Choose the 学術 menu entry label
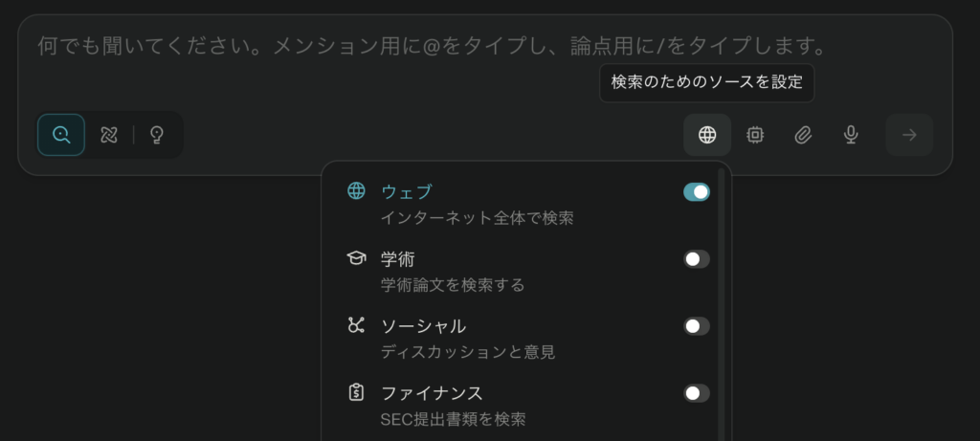Screen dimensions: 980x441 coord(397,259)
